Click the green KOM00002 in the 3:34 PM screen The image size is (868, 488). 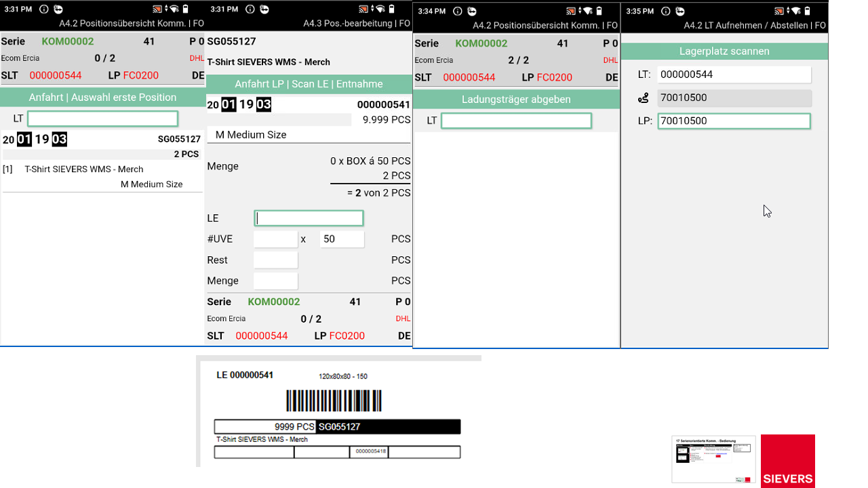click(x=481, y=43)
